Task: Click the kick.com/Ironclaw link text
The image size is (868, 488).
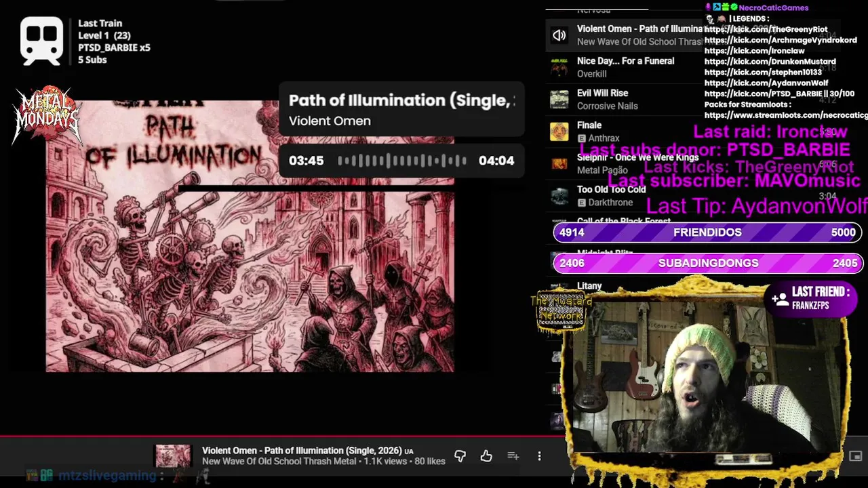Action: pyautogui.click(x=754, y=51)
